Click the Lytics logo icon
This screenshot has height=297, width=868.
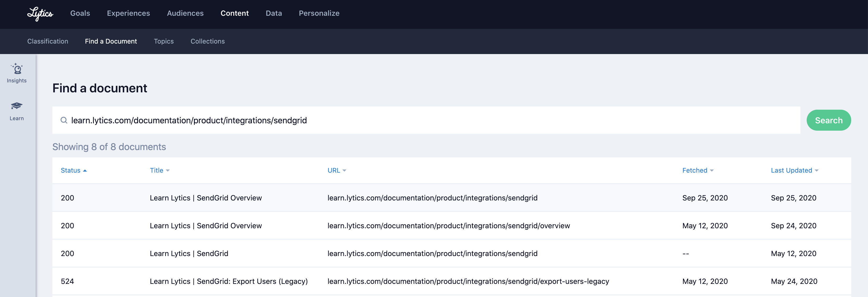(40, 13)
